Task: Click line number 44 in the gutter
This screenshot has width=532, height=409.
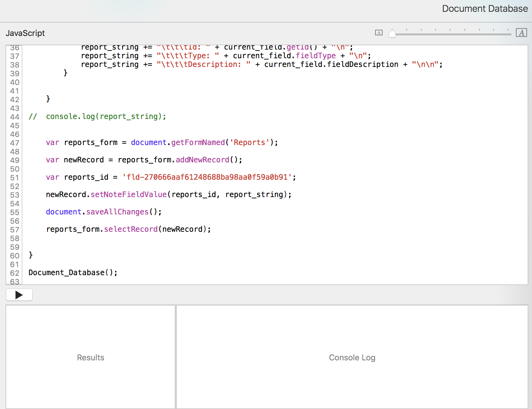Action: tap(15, 117)
